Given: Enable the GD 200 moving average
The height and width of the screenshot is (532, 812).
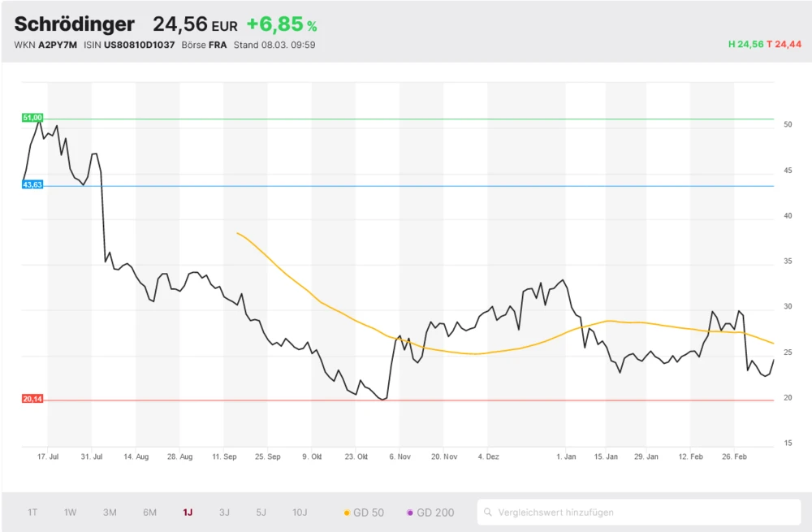Looking at the screenshot, I should (x=430, y=513).
